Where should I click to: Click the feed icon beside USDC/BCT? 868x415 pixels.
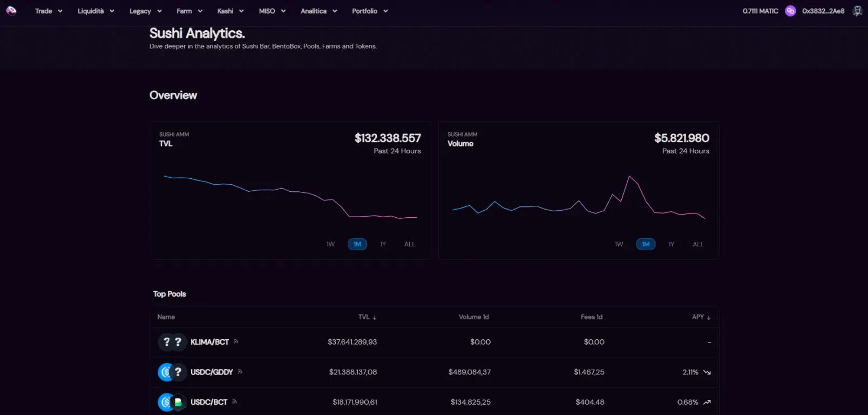click(234, 402)
